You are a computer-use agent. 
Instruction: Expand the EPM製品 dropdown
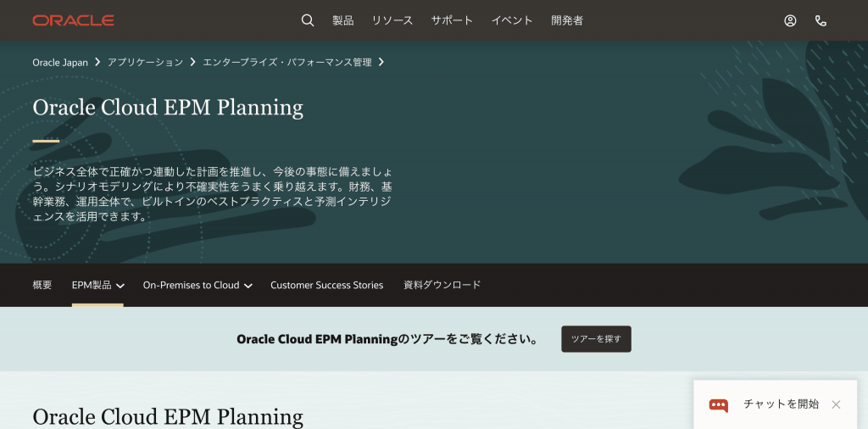pos(98,285)
